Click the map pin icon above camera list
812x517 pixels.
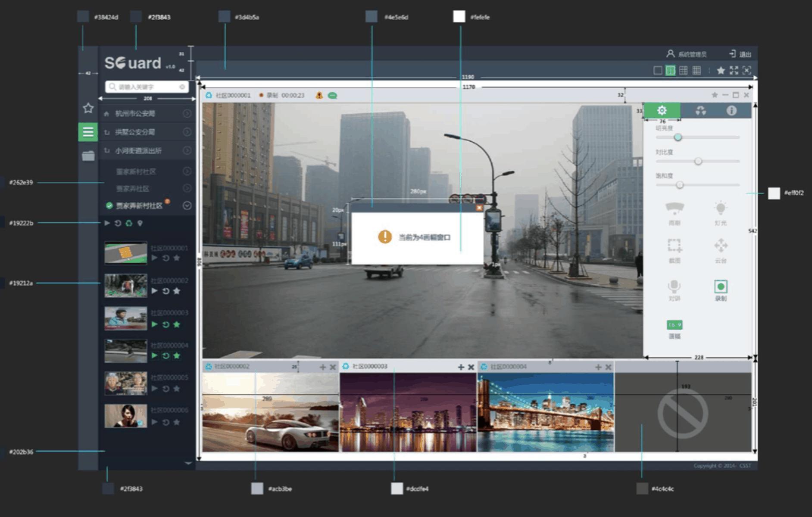coord(140,223)
